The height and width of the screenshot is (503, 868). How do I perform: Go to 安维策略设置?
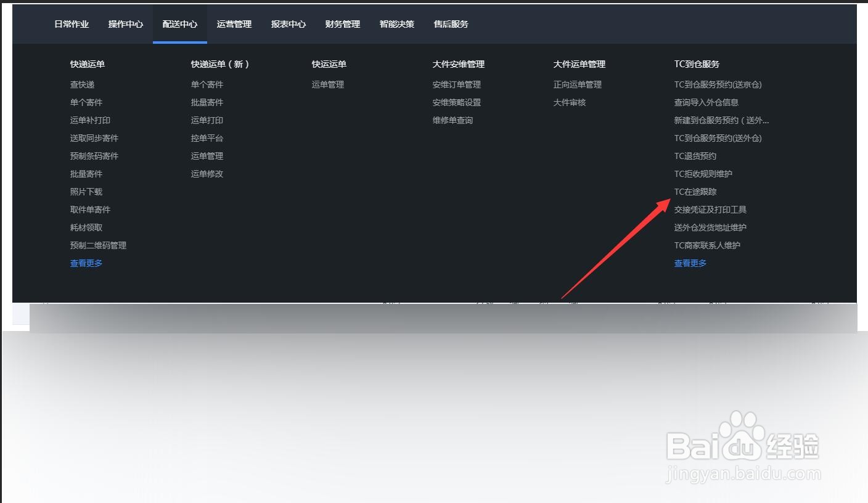(457, 102)
